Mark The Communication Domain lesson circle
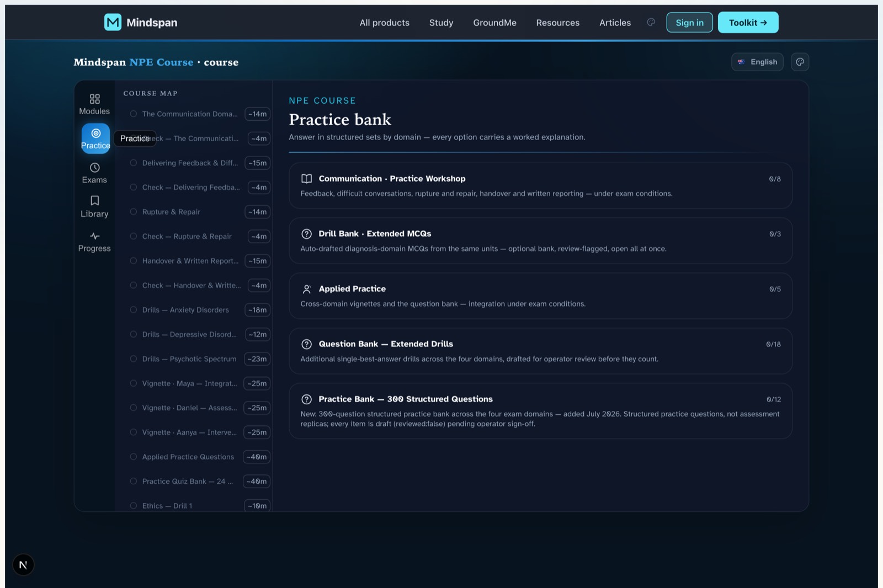Image resolution: width=883 pixels, height=588 pixels. (134, 114)
